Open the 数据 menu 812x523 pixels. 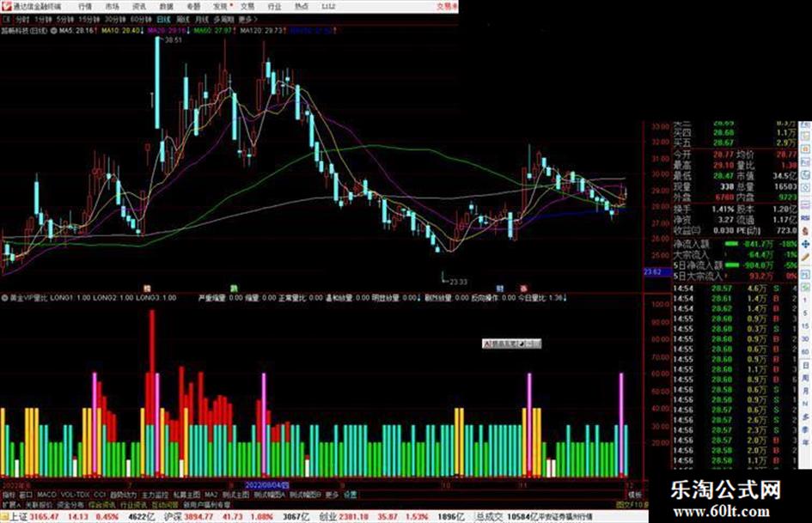(x=166, y=6)
